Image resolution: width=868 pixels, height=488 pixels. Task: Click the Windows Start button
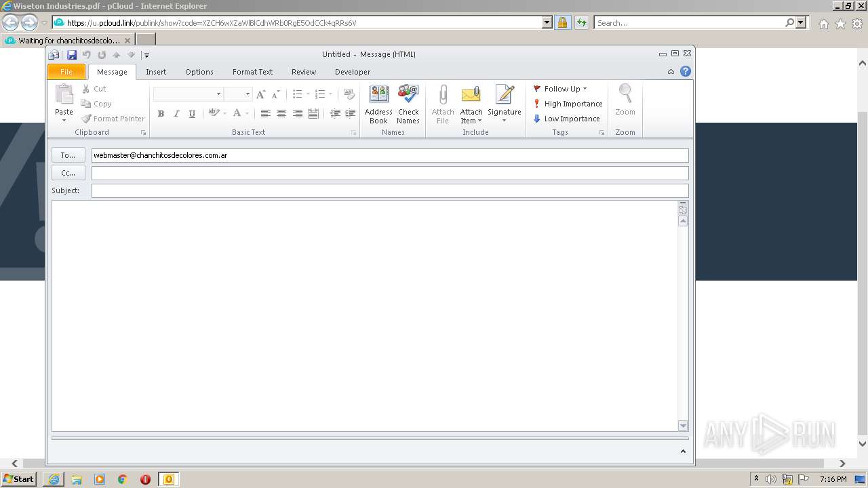pos(18,479)
